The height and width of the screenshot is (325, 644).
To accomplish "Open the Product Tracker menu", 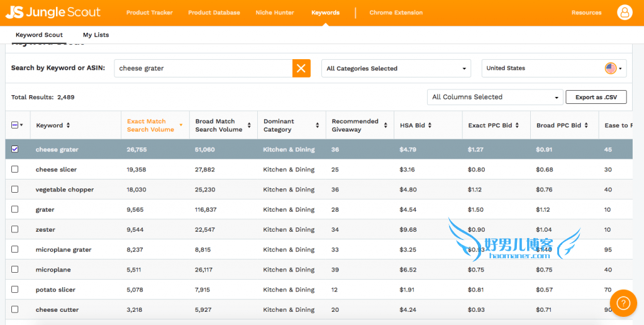I will [x=150, y=13].
